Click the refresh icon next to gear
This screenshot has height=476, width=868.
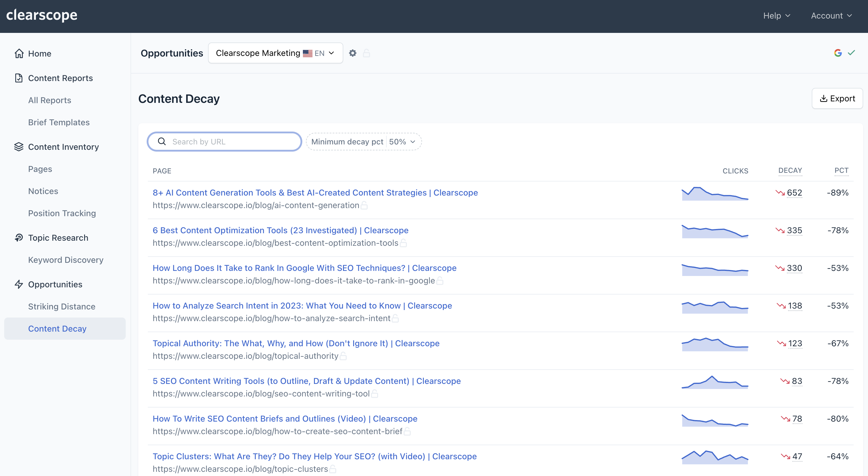click(367, 53)
